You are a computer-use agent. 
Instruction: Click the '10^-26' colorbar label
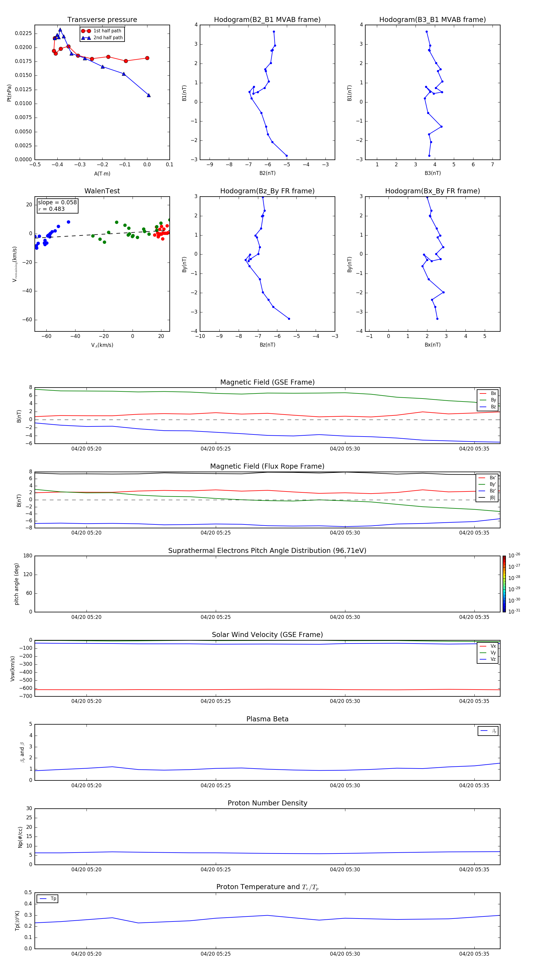point(514,555)
